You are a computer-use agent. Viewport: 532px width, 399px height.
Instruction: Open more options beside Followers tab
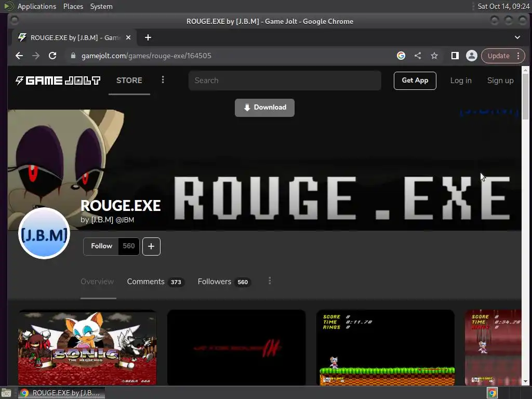click(270, 281)
